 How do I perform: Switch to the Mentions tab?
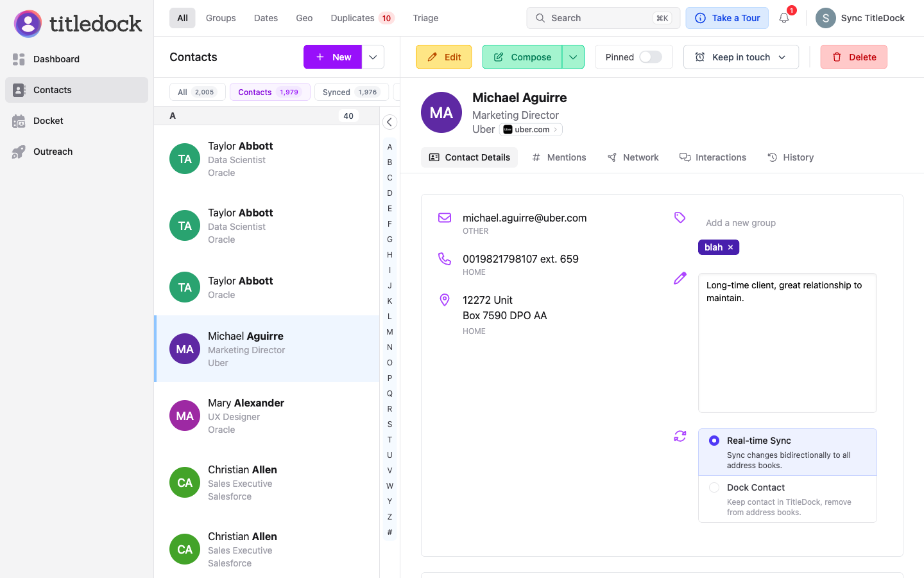tap(559, 157)
